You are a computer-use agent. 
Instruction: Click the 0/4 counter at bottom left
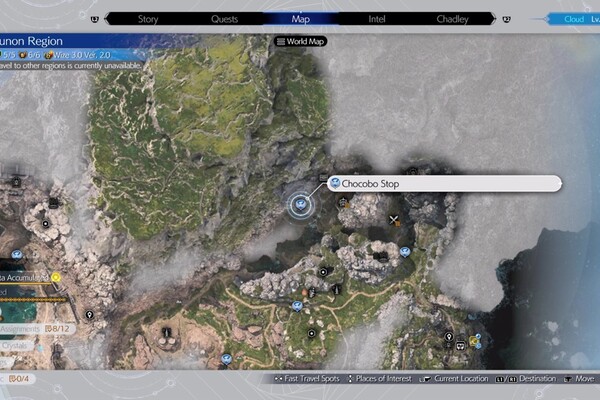tap(18, 379)
